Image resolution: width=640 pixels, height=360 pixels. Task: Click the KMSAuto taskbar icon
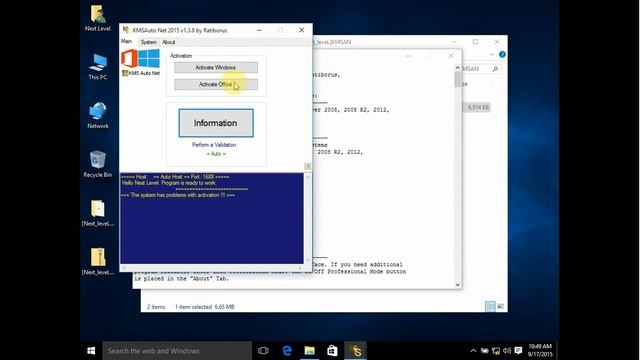[356, 351]
